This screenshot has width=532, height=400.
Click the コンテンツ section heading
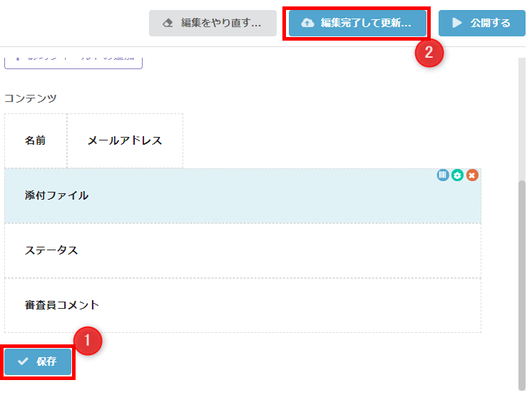(x=31, y=98)
